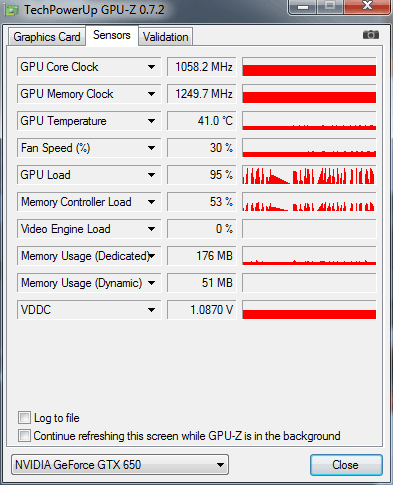The image size is (393, 485).
Task: Toggle continue refreshing in background checkbox
Action: coord(24,436)
